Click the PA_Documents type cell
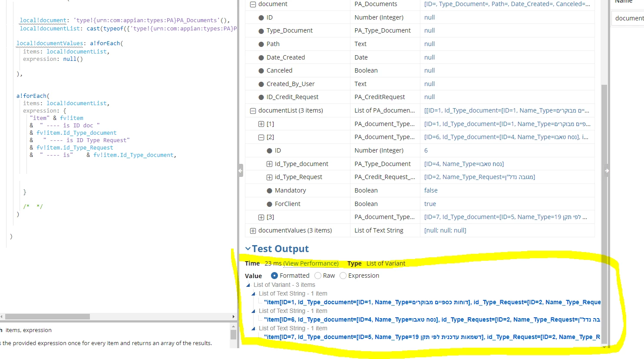The width and height of the screenshot is (644, 359). click(385, 4)
